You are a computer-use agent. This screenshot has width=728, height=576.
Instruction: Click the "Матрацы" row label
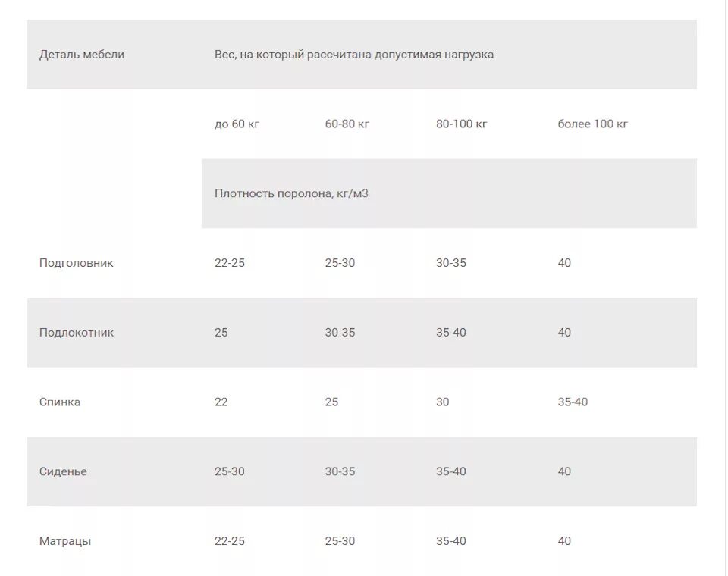(65, 541)
